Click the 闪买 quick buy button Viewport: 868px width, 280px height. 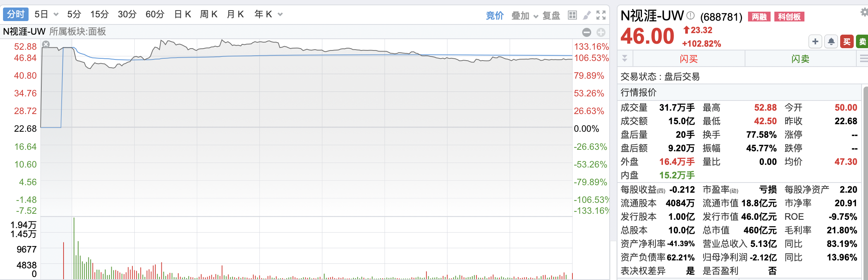[x=689, y=59]
